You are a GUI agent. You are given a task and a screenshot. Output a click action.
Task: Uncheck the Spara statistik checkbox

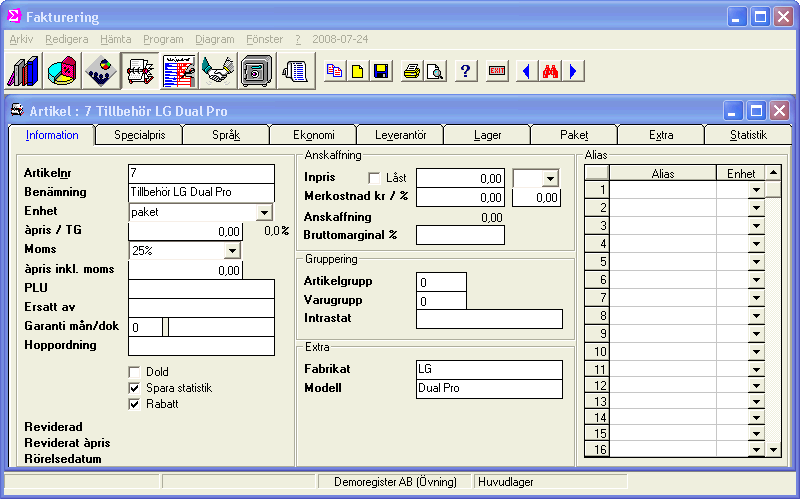[x=135, y=388]
